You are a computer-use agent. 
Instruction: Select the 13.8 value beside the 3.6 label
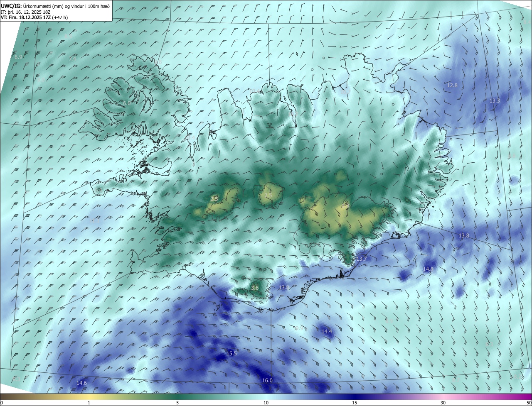tap(284, 287)
